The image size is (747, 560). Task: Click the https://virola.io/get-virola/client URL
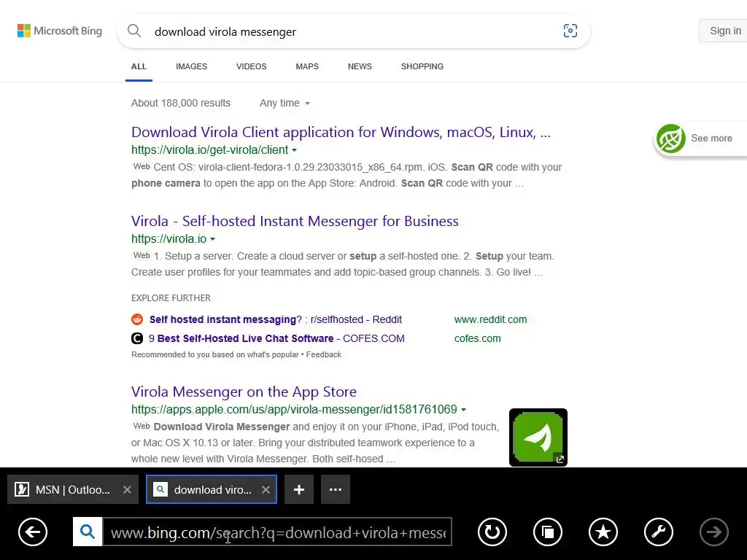209,150
